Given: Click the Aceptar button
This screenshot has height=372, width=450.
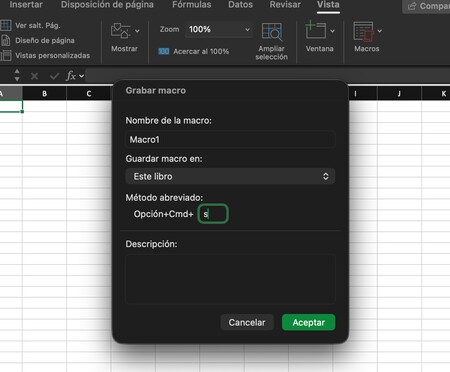Looking at the screenshot, I should pyautogui.click(x=308, y=322).
